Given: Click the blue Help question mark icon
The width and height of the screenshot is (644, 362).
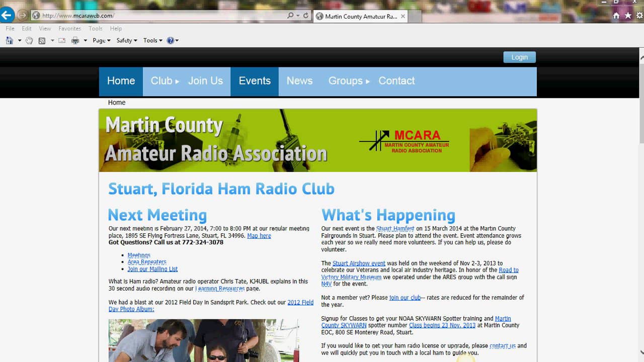Looking at the screenshot, I should [170, 40].
